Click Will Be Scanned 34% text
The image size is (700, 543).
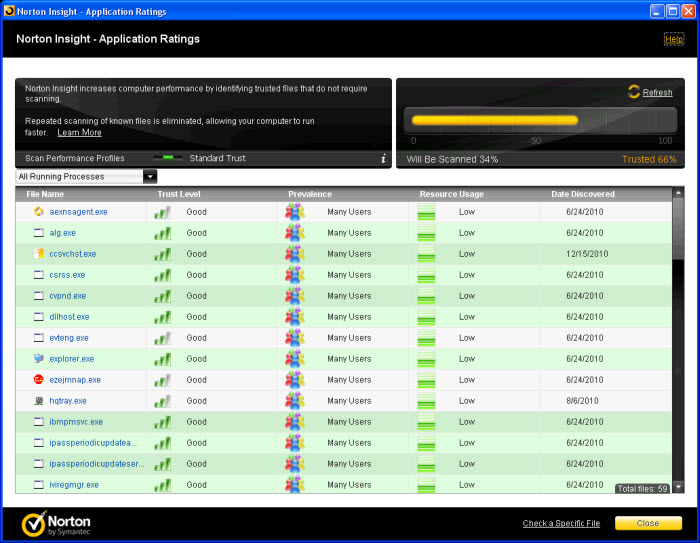tap(452, 159)
